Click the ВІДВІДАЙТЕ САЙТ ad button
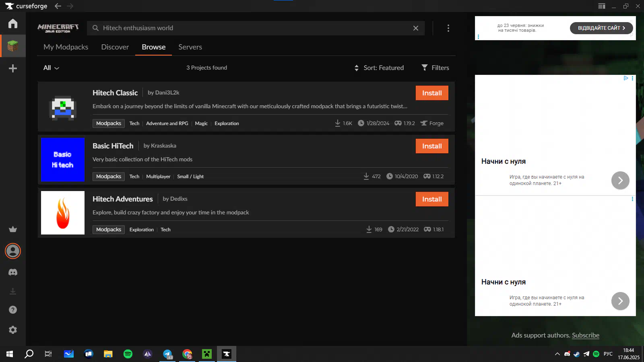This screenshot has height=362, width=644. click(601, 28)
